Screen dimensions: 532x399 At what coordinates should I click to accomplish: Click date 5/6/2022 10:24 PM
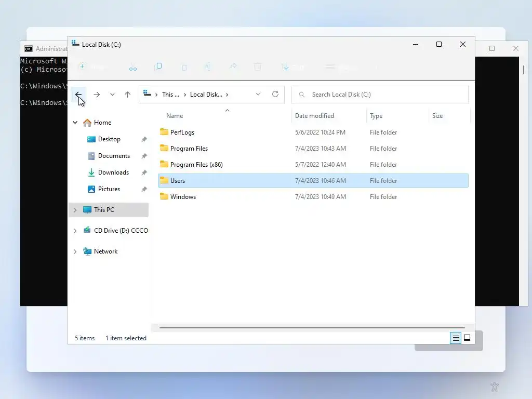click(x=320, y=132)
